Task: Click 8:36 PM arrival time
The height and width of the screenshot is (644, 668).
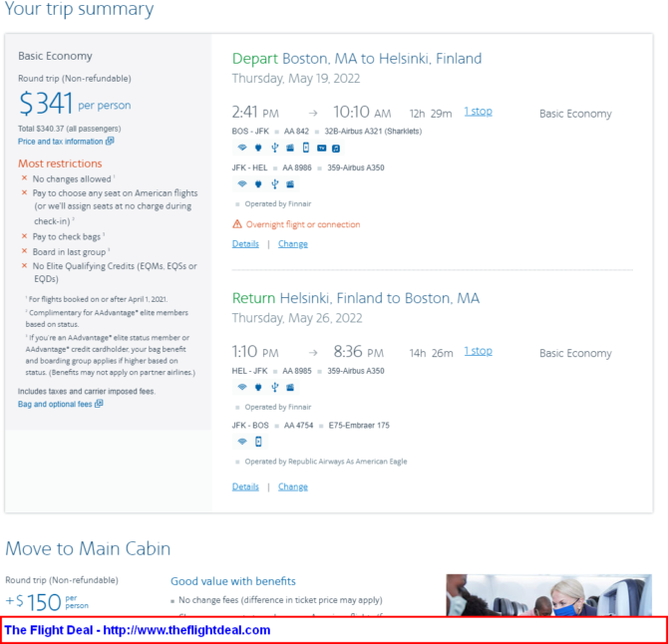Action: click(x=359, y=352)
